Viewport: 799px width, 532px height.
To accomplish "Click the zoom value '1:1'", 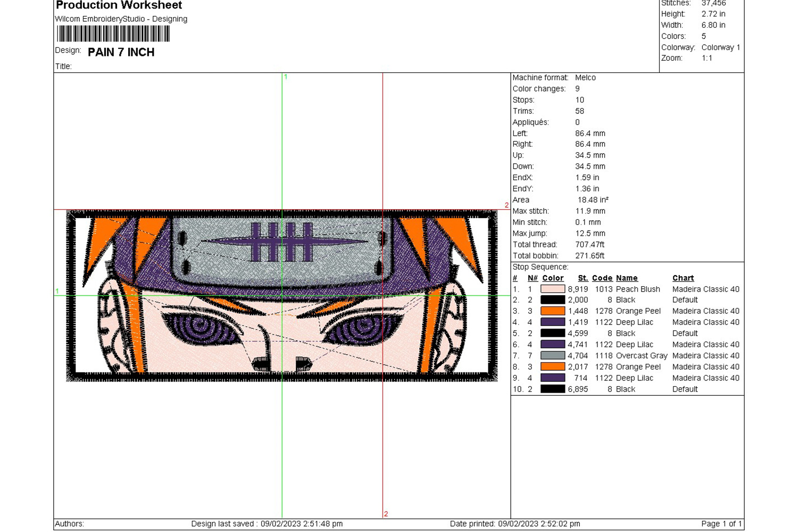I will point(707,59).
